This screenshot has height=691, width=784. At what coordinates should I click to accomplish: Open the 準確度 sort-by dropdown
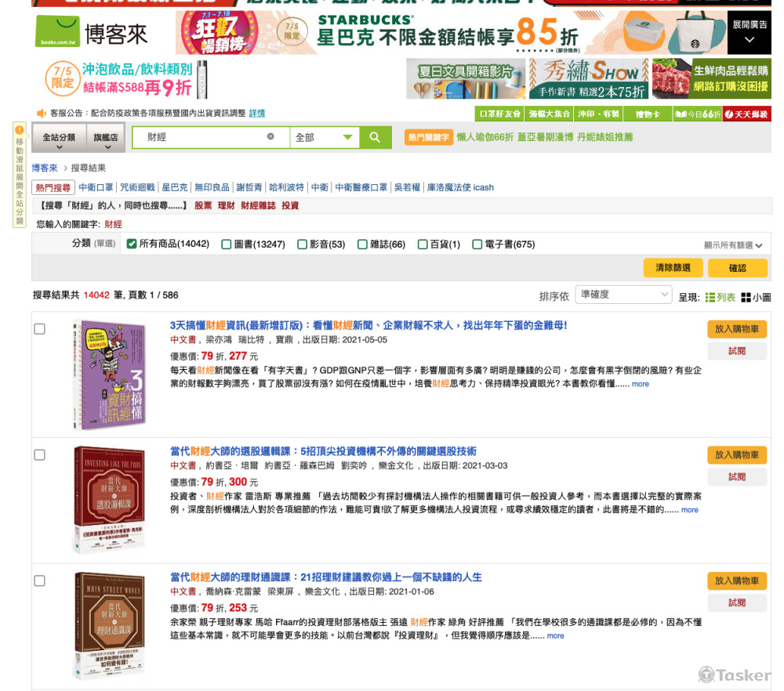pos(623,295)
